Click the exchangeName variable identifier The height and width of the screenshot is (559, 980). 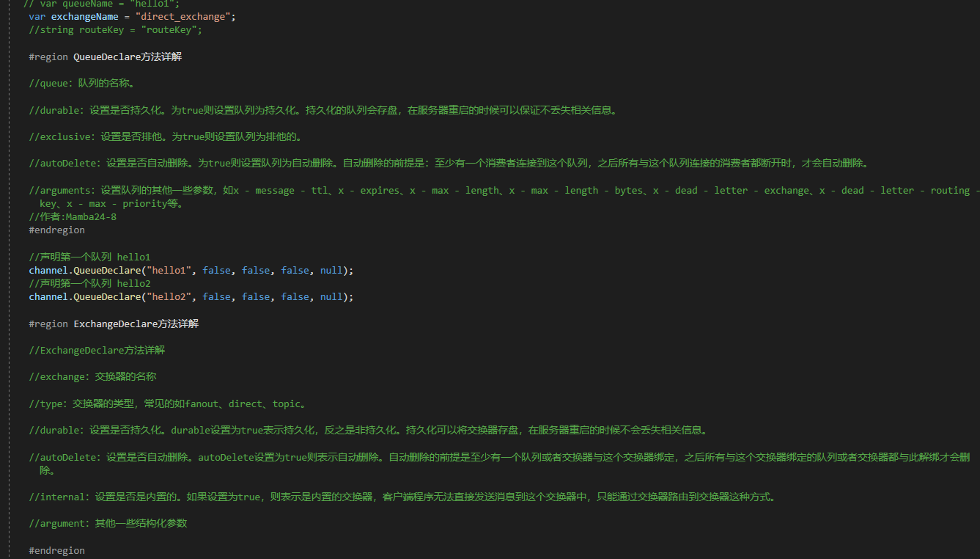[84, 16]
